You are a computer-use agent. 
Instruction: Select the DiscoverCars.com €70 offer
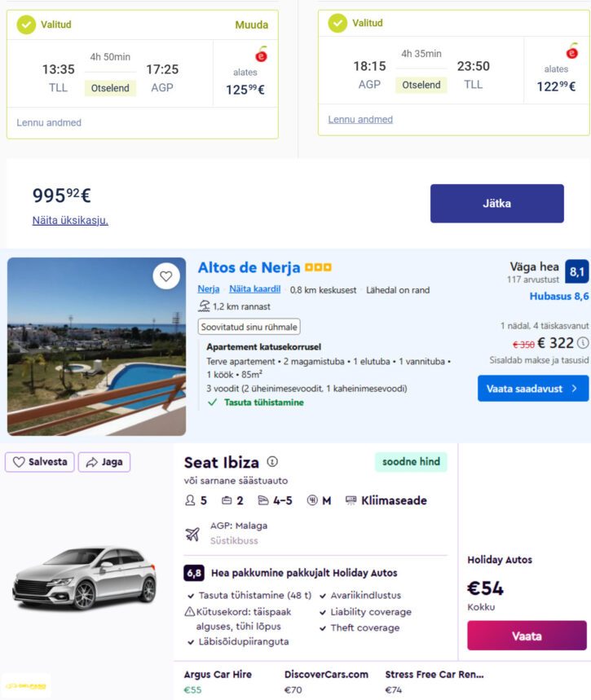[326, 682]
